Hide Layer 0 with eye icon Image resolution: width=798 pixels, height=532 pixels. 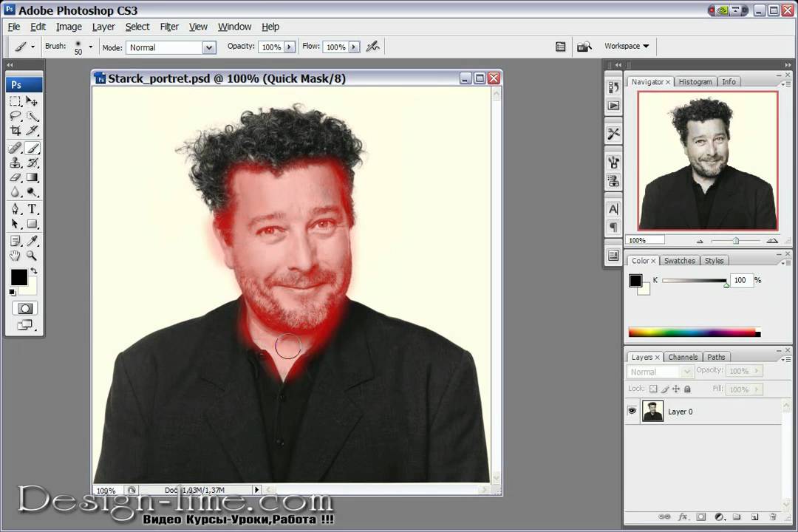[x=632, y=412]
